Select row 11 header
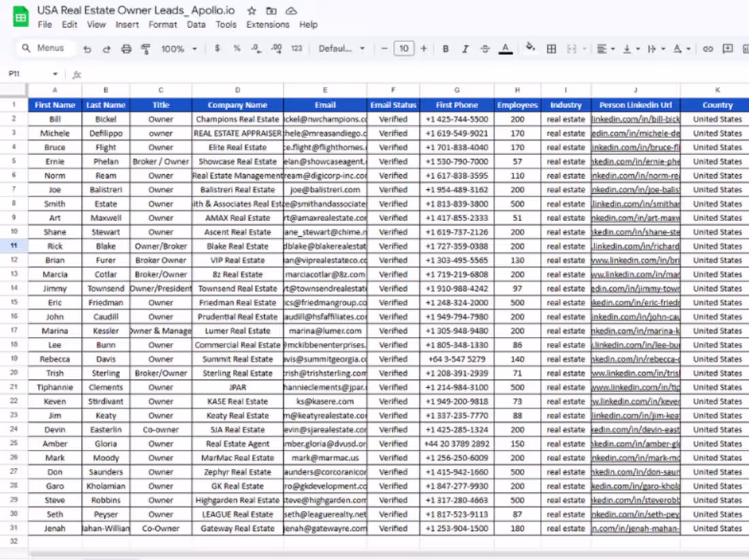Viewport: 749px width, 560px height. (14, 246)
